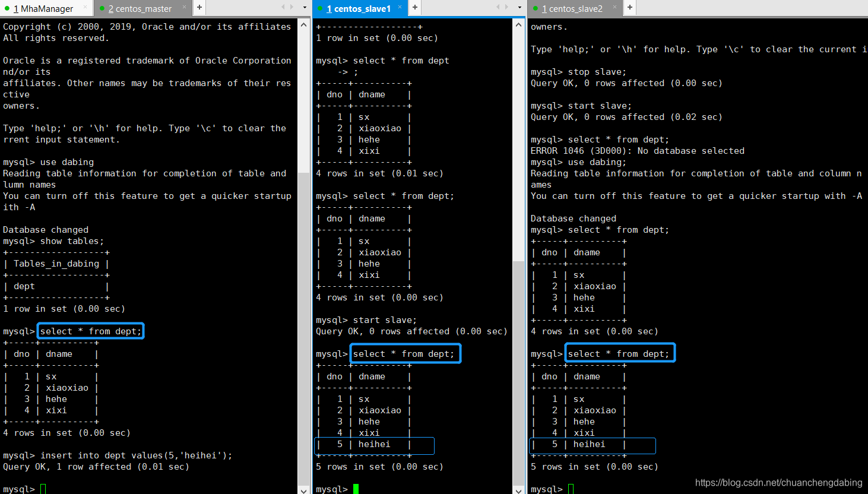This screenshot has height=494, width=868.
Task: Click the scrollbar thumb of the left terminal pane
Action: [x=304, y=328]
